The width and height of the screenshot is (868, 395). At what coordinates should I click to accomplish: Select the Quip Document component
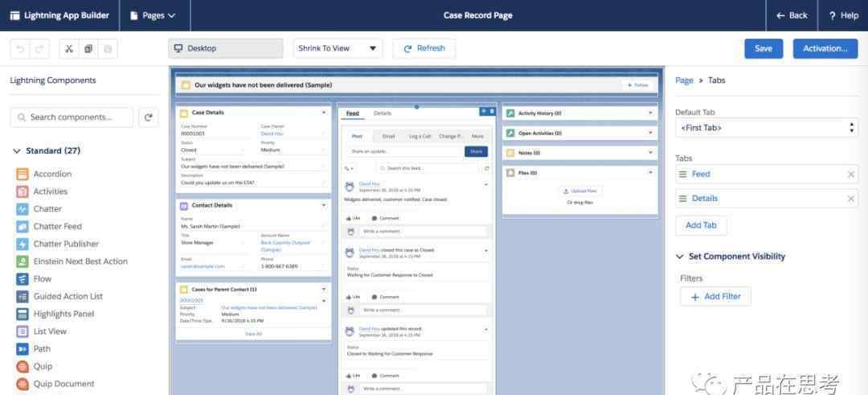pyautogui.click(x=63, y=384)
